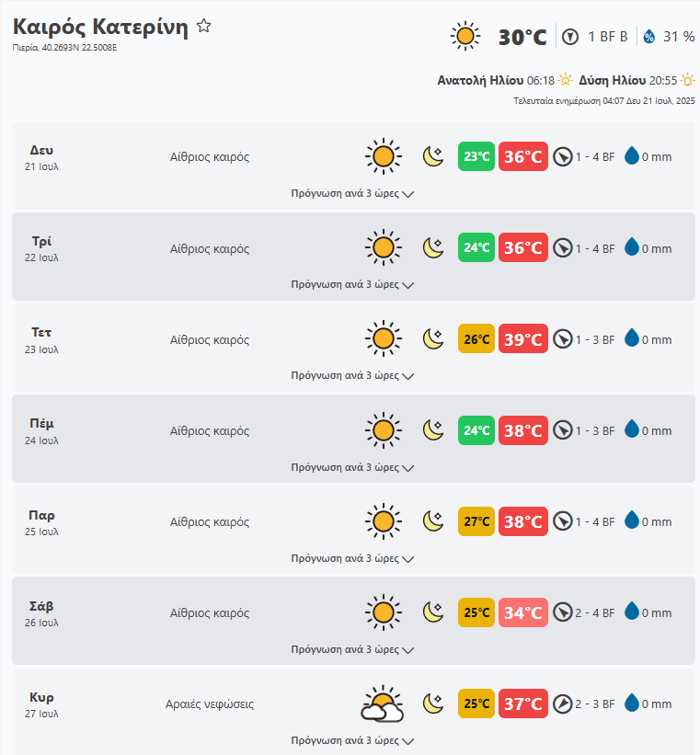700x755 pixels.
Task: Click the moon icon in the Δευ row
Action: (433, 156)
